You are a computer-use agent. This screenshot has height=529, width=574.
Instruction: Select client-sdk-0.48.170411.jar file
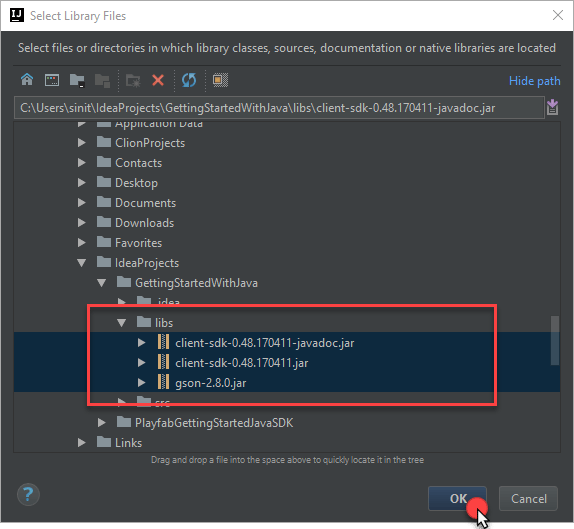click(x=233, y=362)
